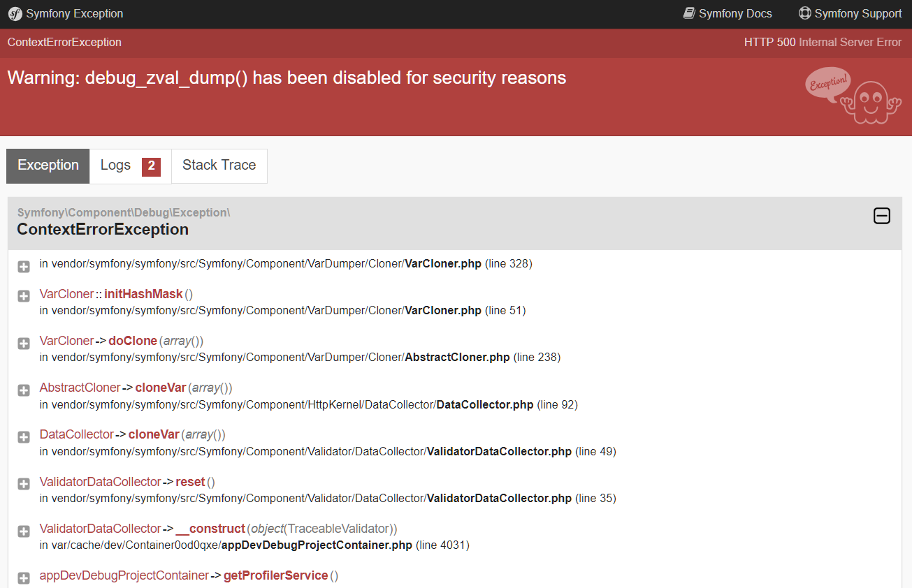Select the Exception tab
The width and height of the screenshot is (912, 588).
[48, 166]
